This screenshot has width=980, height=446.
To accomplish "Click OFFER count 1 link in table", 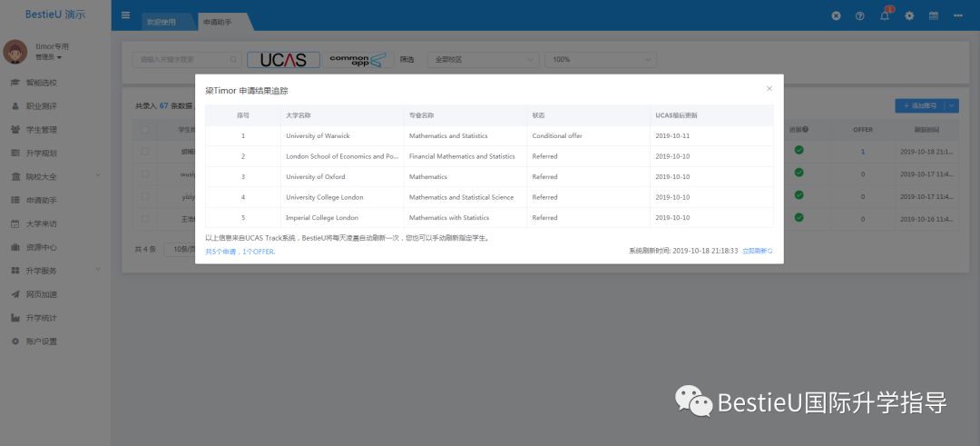I will [863, 152].
